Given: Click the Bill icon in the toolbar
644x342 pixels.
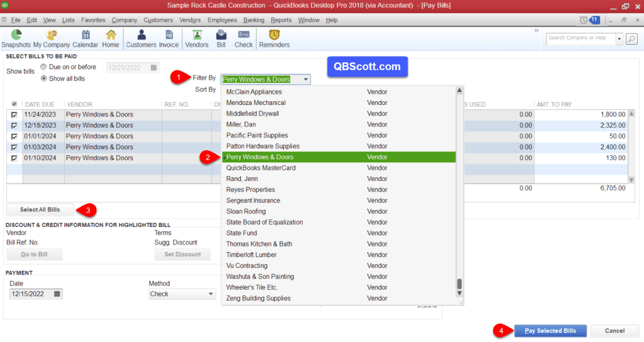Looking at the screenshot, I should [221, 38].
